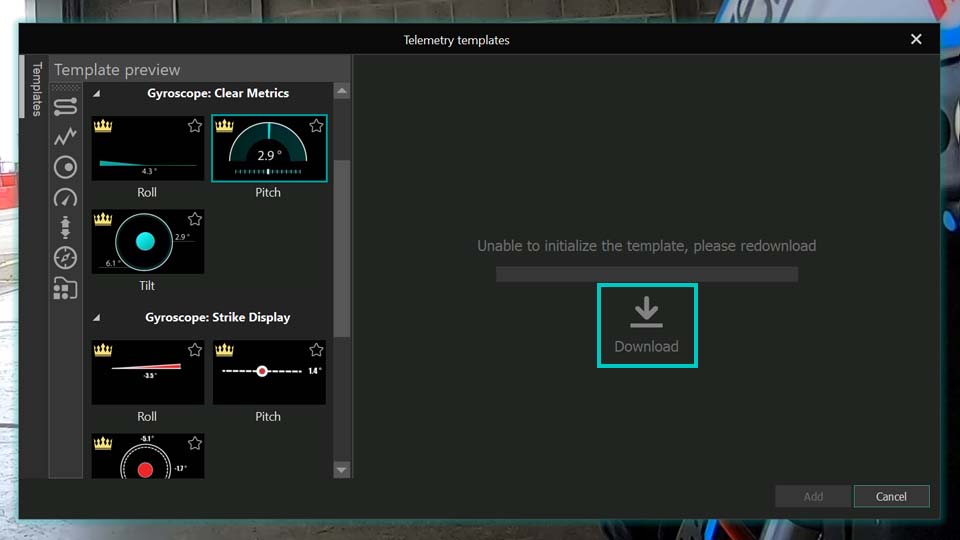The height and width of the screenshot is (540, 960).
Task: Click the scrollbar down arrow
Action: pos(342,469)
